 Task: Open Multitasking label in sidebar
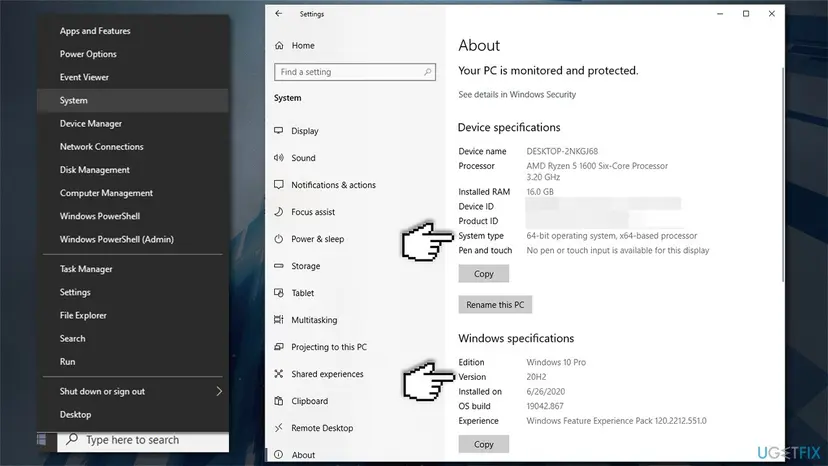tap(314, 320)
